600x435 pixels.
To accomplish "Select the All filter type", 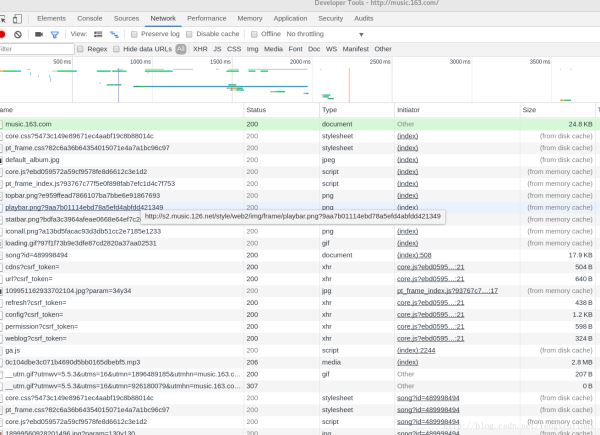I will click(x=181, y=49).
